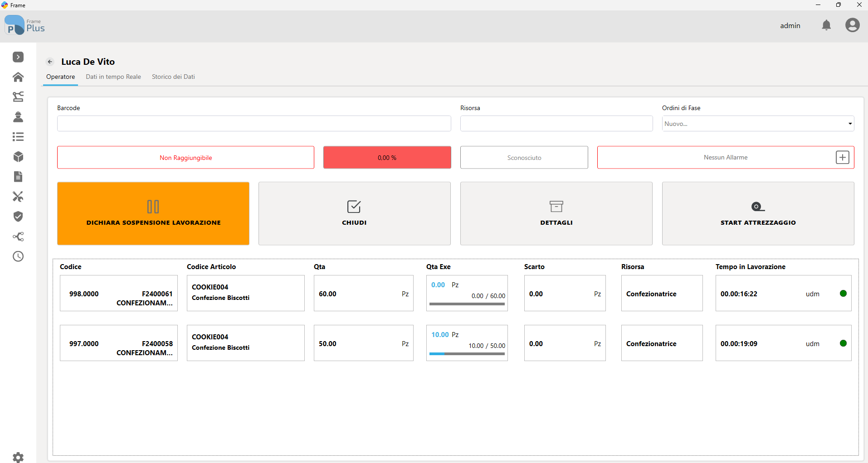The image size is (868, 463).
Task: Click the Non Raggiungibile status box
Action: (x=185, y=157)
